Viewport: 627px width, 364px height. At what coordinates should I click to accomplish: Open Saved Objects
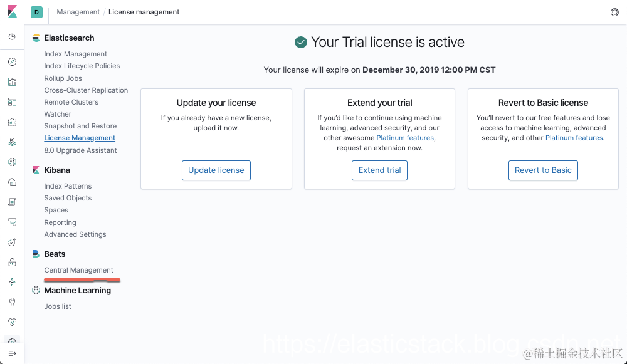click(x=68, y=198)
